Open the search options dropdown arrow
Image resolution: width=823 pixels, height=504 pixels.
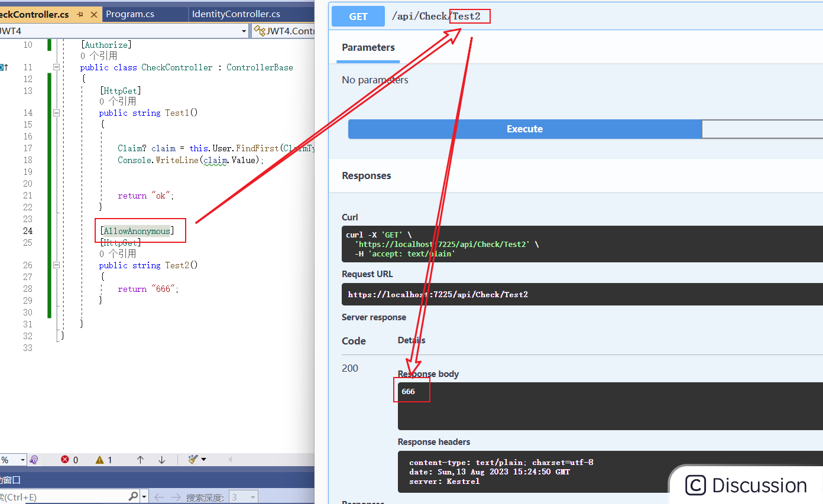click(144, 497)
